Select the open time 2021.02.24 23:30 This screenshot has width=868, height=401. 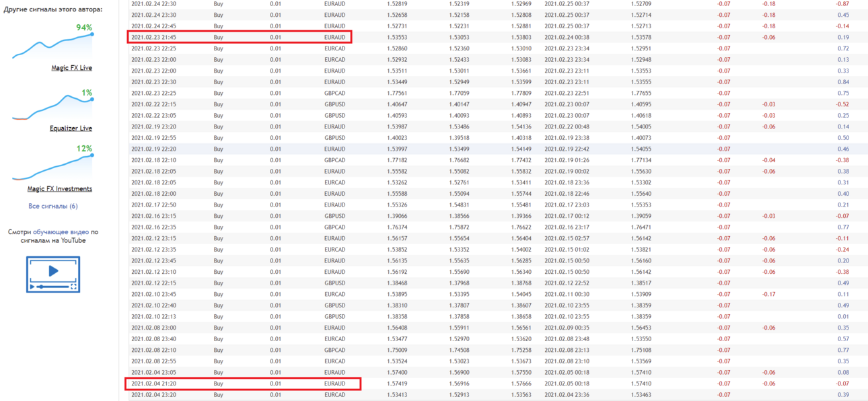click(x=153, y=15)
